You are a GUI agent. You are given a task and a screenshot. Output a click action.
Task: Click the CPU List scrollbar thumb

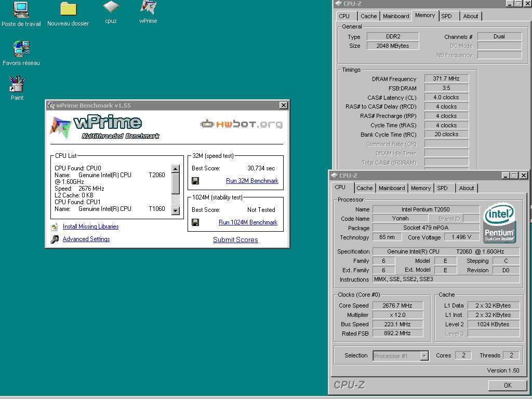[x=176, y=183]
